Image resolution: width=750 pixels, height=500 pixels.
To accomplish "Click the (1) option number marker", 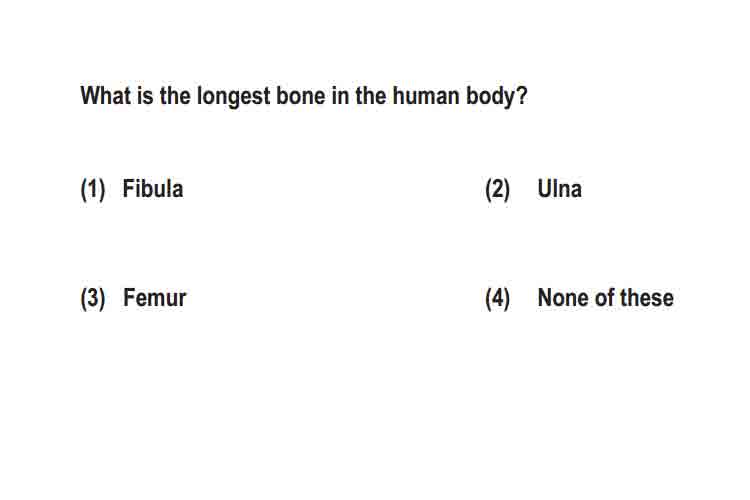I will pos(93,189).
